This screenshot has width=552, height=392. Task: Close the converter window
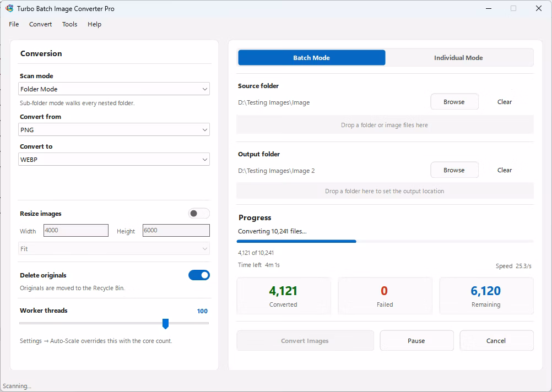click(539, 8)
